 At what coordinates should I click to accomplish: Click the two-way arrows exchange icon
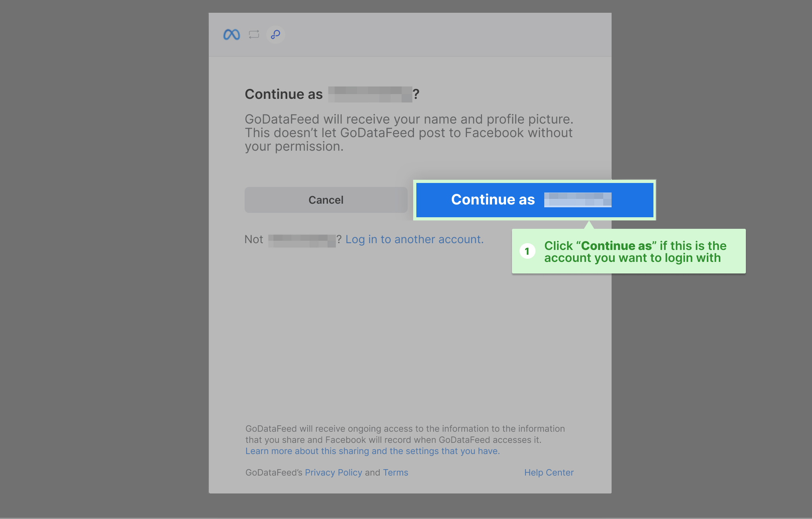click(x=254, y=35)
